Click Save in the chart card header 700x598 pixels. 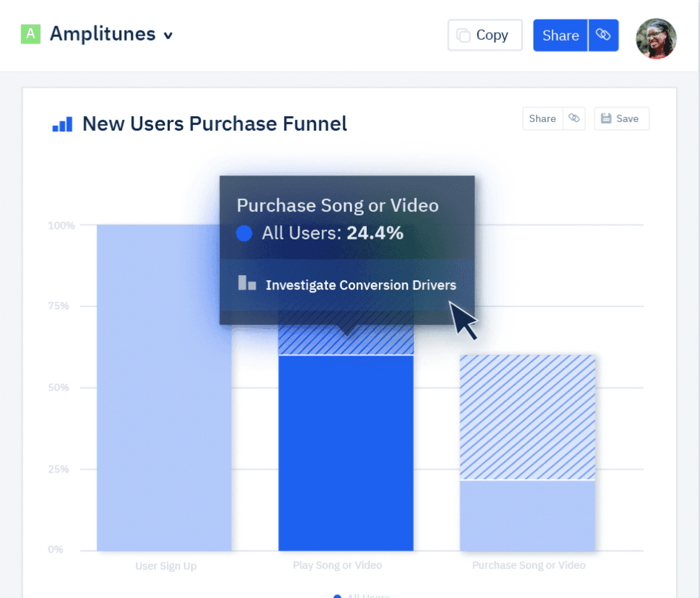(622, 118)
